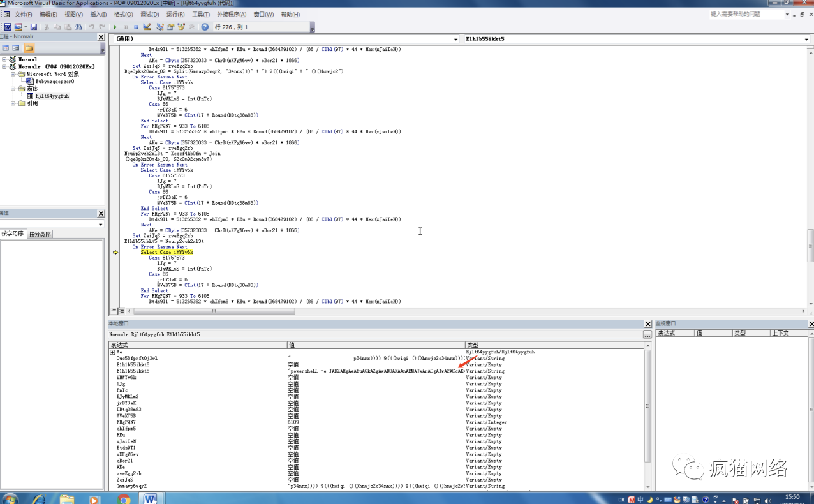Click the View Code icon in Project panel
Screen dimensions: 814x504
[6, 48]
